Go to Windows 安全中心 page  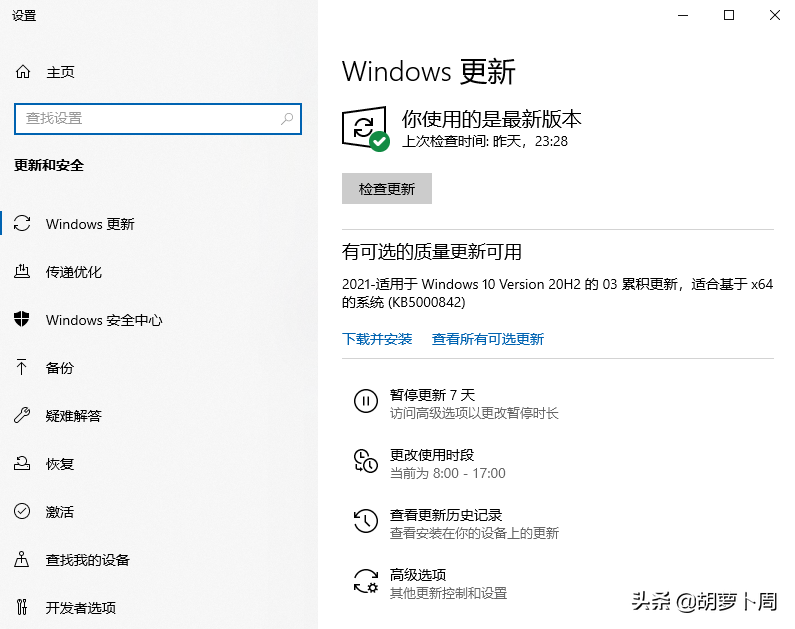(104, 320)
